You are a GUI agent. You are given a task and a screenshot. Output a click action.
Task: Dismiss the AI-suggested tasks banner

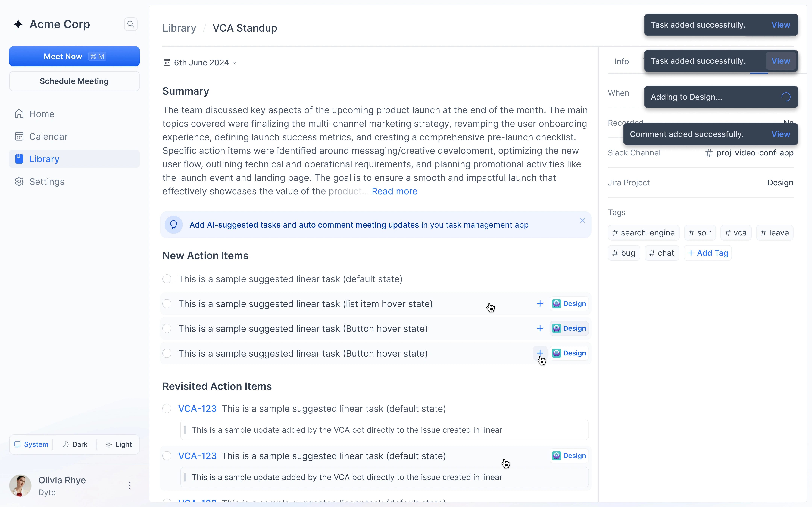click(x=582, y=220)
